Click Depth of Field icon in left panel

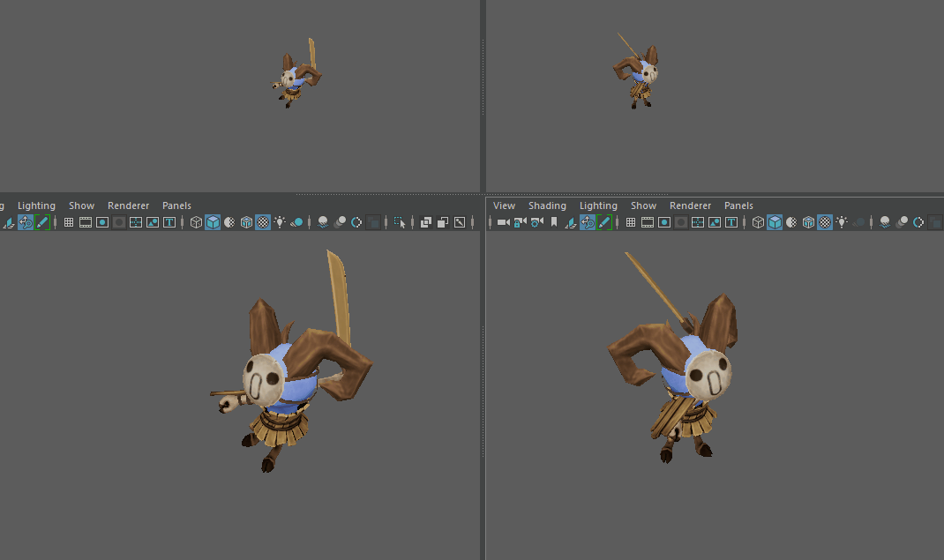[373, 222]
